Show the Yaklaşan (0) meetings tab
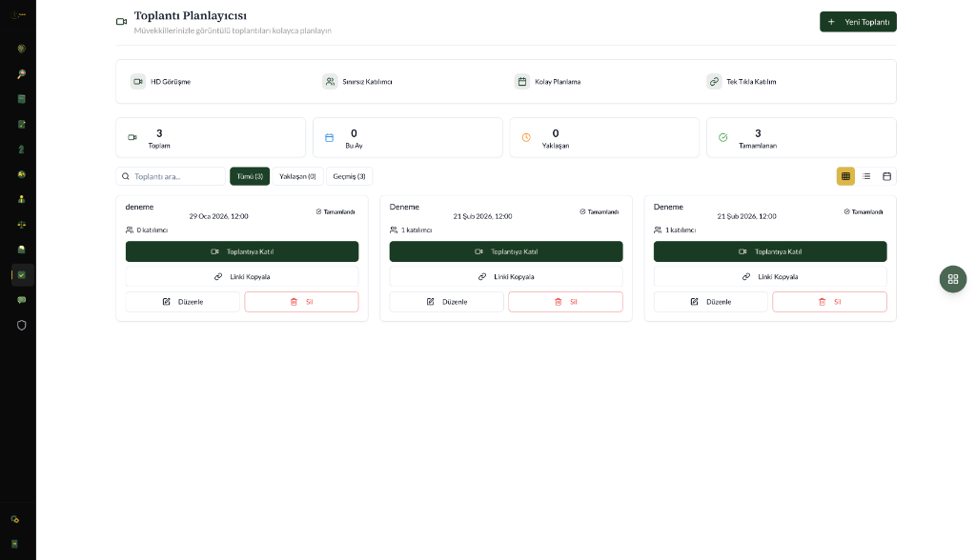Viewport: 976px width, 560px height. point(297,176)
